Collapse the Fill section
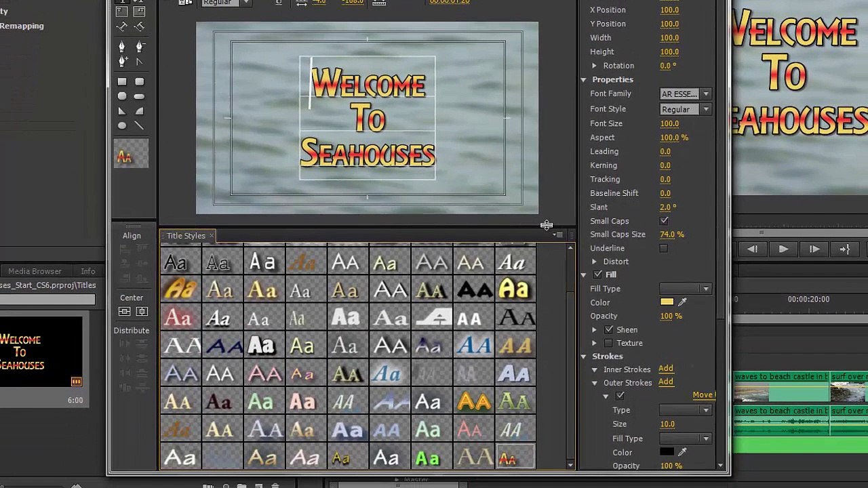Image resolution: width=868 pixels, height=488 pixels. pyautogui.click(x=583, y=274)
